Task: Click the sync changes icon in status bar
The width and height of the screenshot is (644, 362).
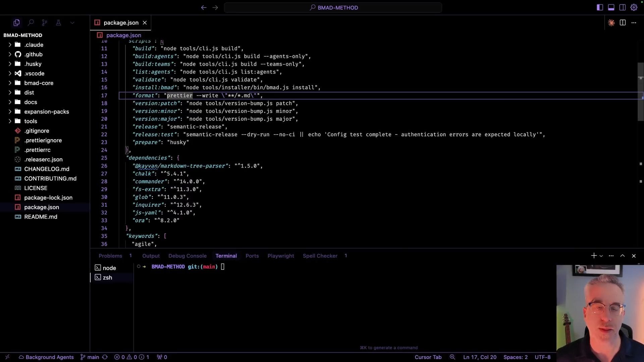Action: pos(105,357)
